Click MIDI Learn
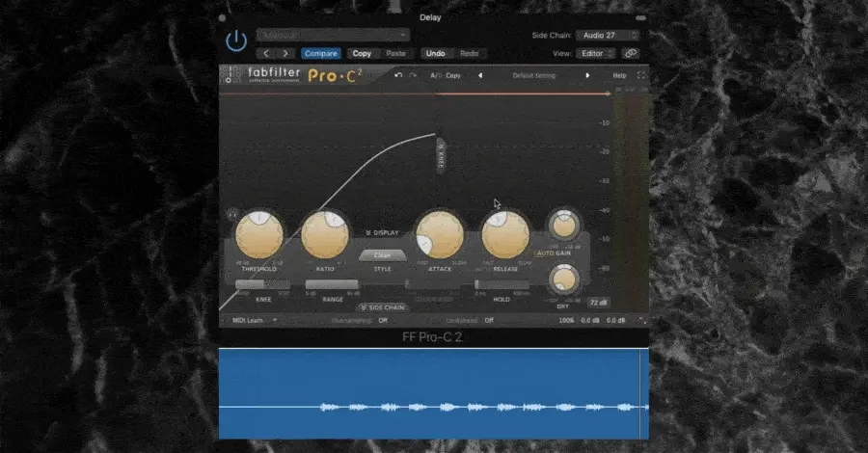Image resolution: width=868 pixels, height=453 pixels. (248, 320)
